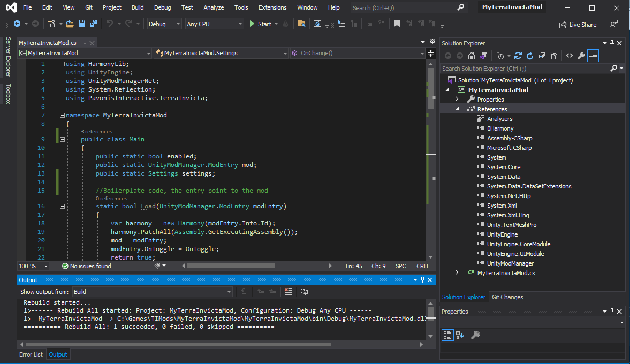630x364 pixels.
Task: Change Debug configuration via its dropdown
Action: click(179, 24)
